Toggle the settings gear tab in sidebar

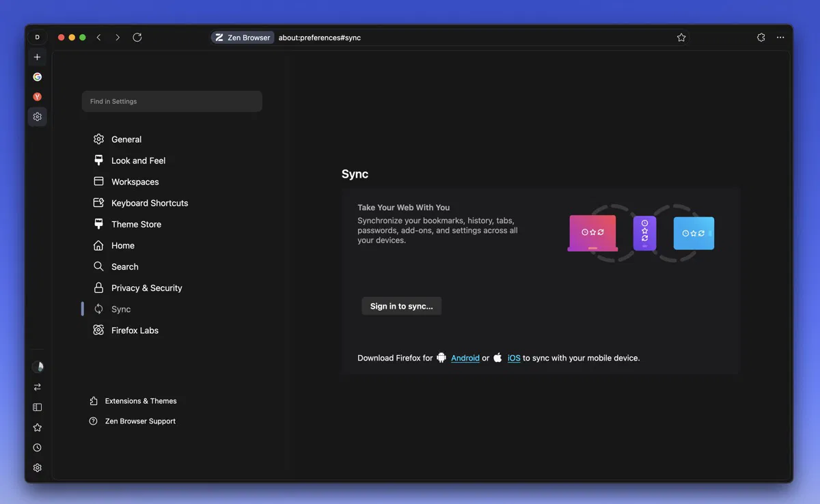[37, 117]
